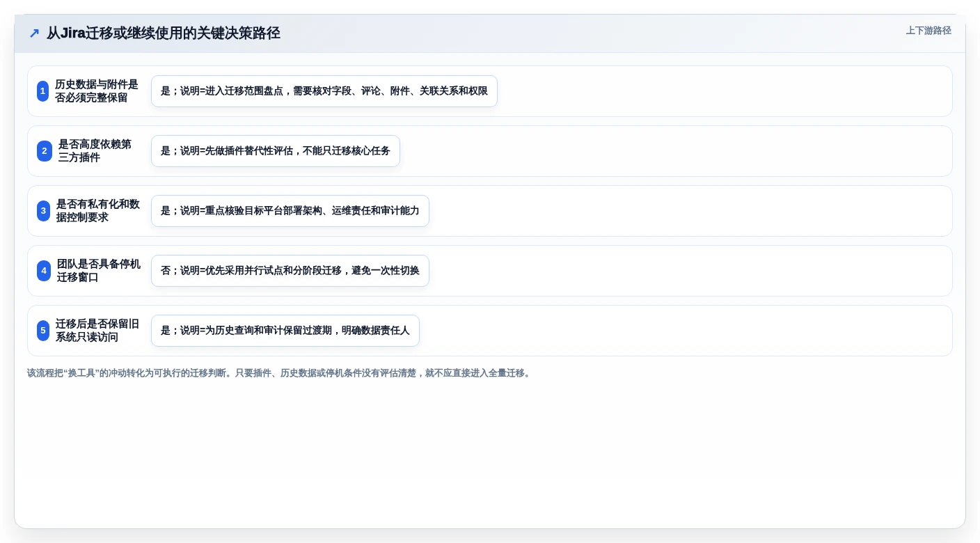Click step number 4 badge
This screenshot has width=980, height=543.
click(x=44, y=271)
